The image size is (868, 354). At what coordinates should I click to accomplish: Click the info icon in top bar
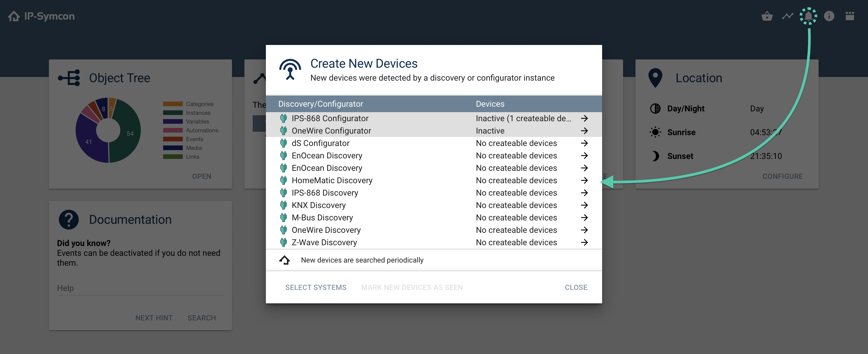coord(829,16)
